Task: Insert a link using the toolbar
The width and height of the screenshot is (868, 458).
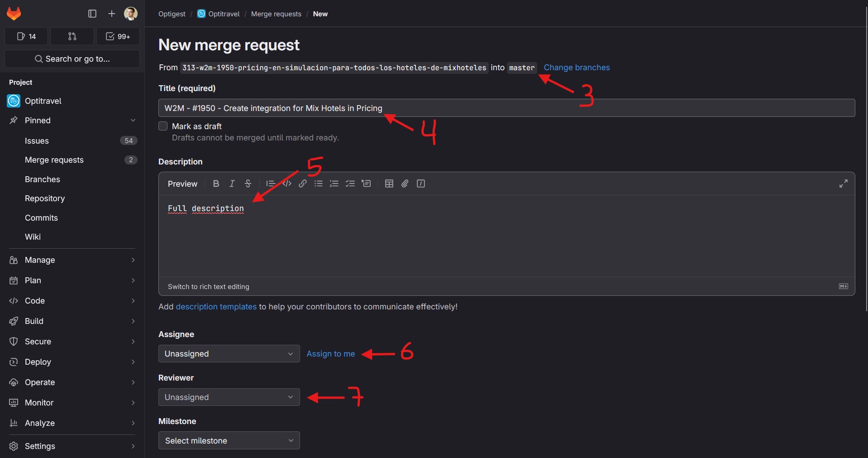Action: 303,183
